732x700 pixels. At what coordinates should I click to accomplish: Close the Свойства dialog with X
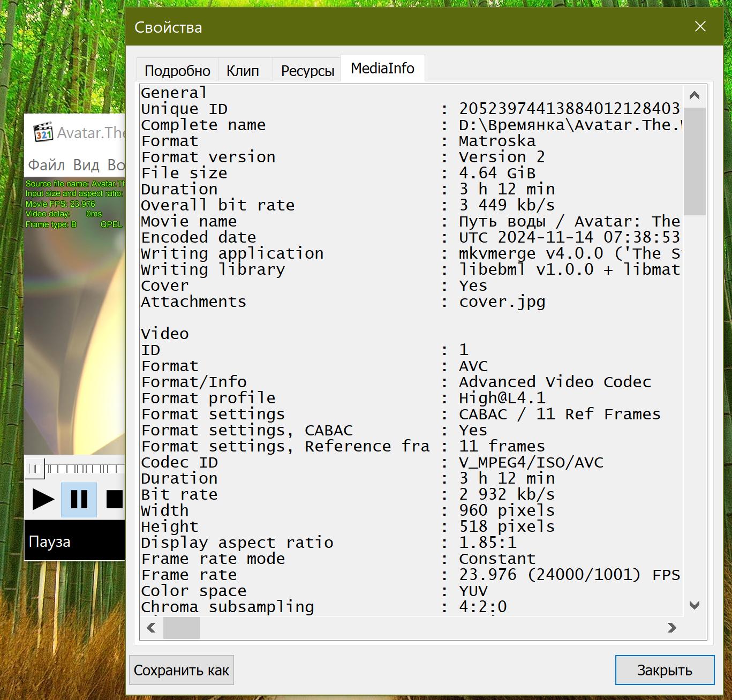[700, 27]
